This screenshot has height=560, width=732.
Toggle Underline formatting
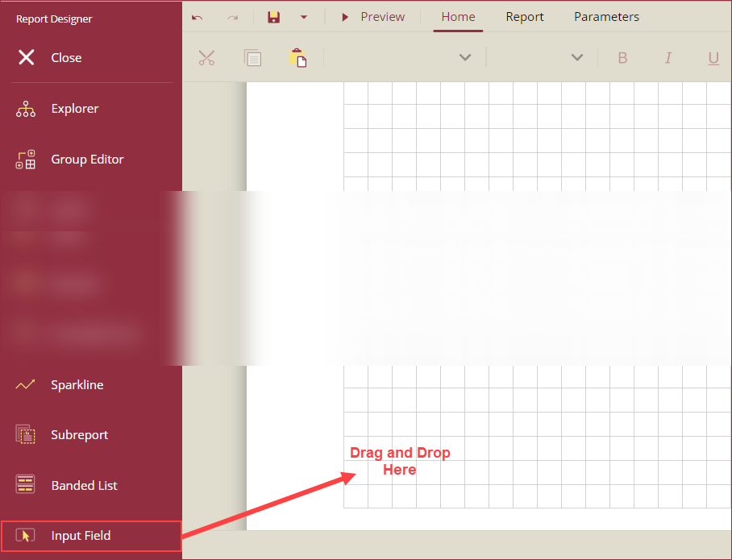(713, 58)
